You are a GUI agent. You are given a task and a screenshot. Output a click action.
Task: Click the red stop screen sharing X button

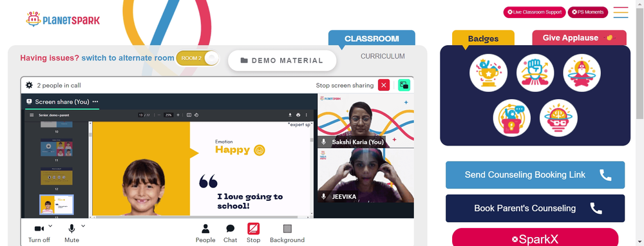384,85
